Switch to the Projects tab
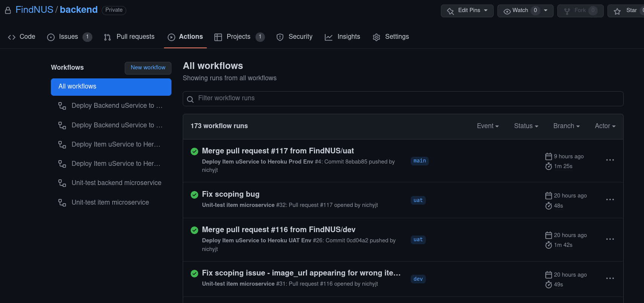This screenshot has height=303, width=644. coord(239,37)
